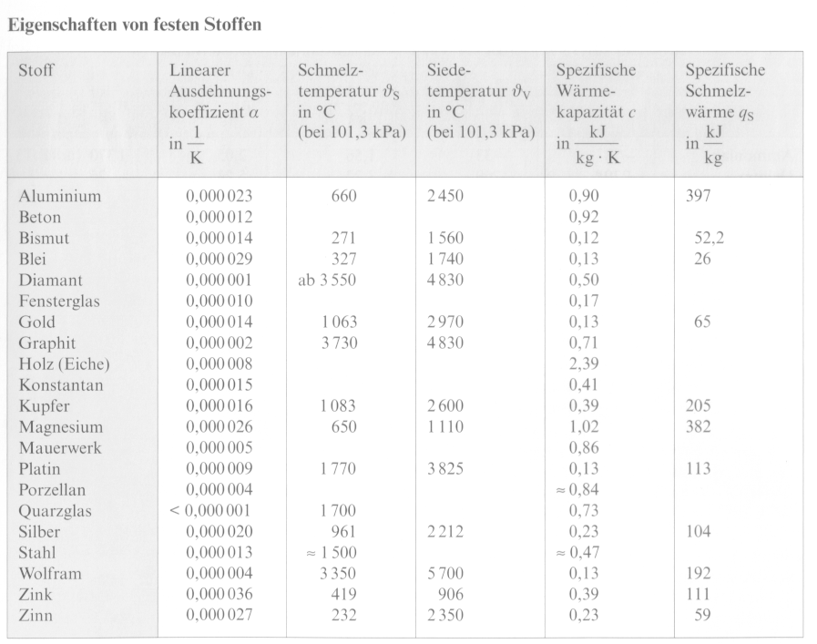Select the Aluminium row label
Screen dimensions: 817x644
click(x=60, y=197)
